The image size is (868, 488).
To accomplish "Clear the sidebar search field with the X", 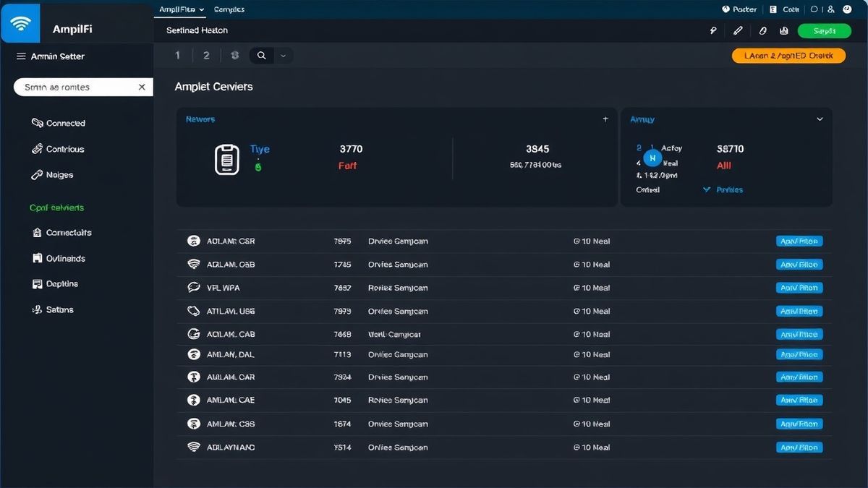I will [142, 87].
